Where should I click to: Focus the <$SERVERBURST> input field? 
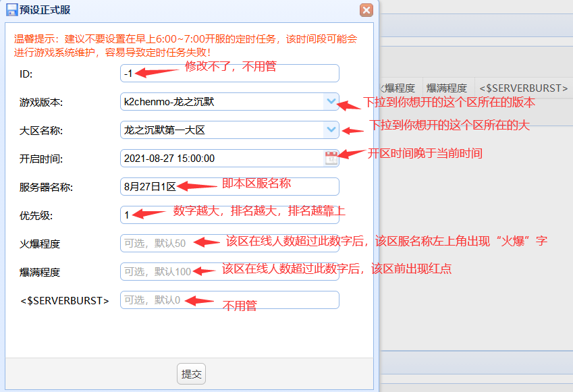(x=229, y=300)
